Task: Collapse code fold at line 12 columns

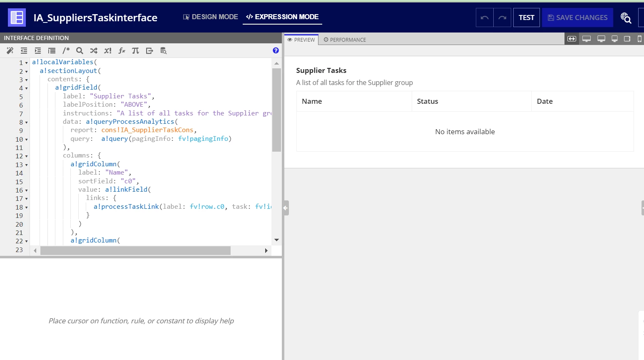Action: pos(27,156)
